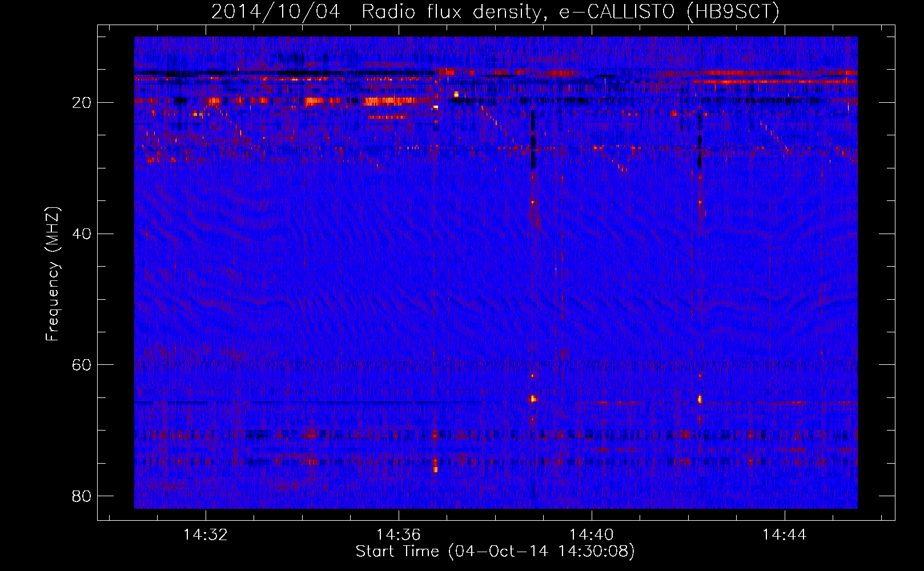The height and width of the screenshot is (571, 924).
Task: Click the 14:44 time tick label
Action: click(x=784, y=534)
